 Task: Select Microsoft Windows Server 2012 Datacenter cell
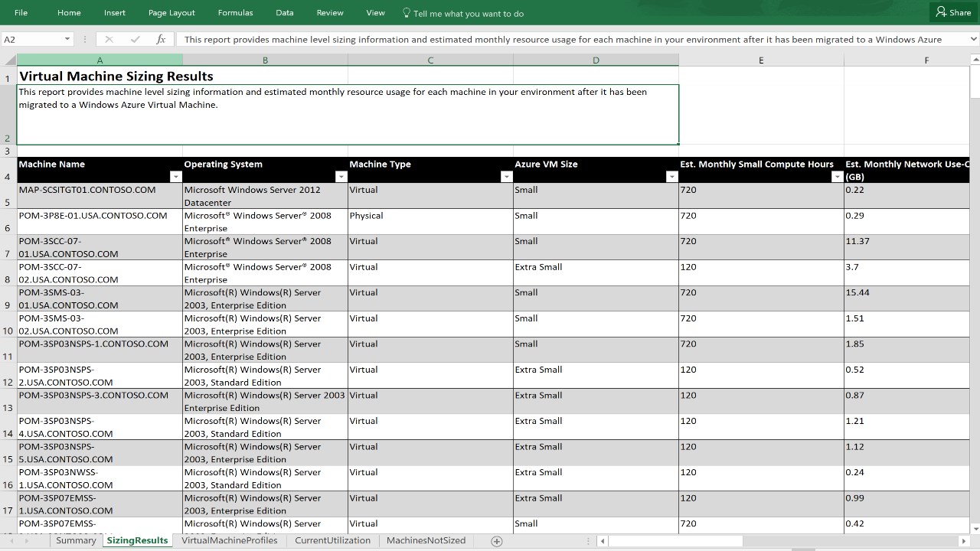click(265, 196)
